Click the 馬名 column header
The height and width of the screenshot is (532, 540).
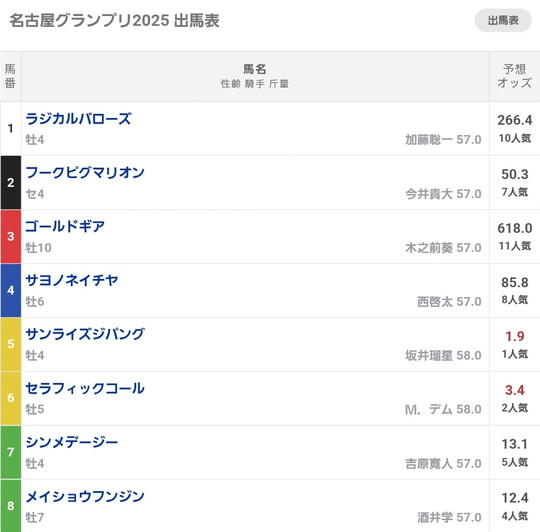coord(255,70)
